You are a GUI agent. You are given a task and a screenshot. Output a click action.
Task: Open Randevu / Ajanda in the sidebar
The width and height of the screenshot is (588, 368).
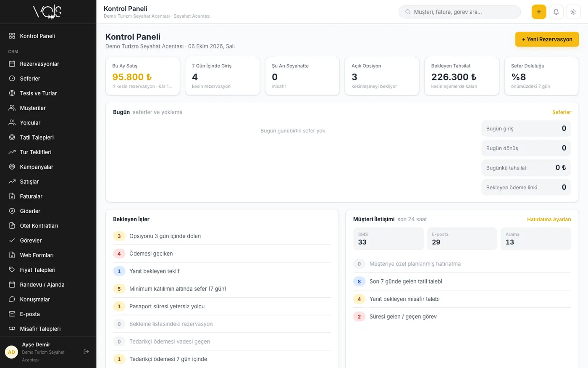[x=48, y=285]
